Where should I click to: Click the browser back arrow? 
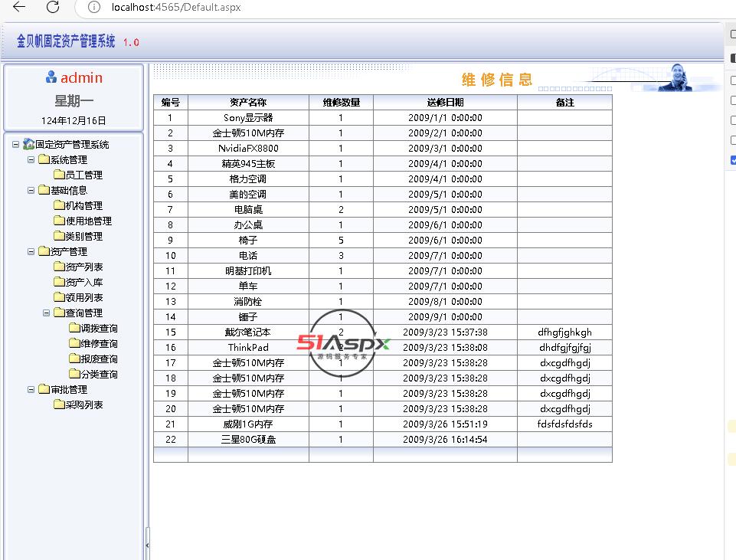[x=19, y=7]
